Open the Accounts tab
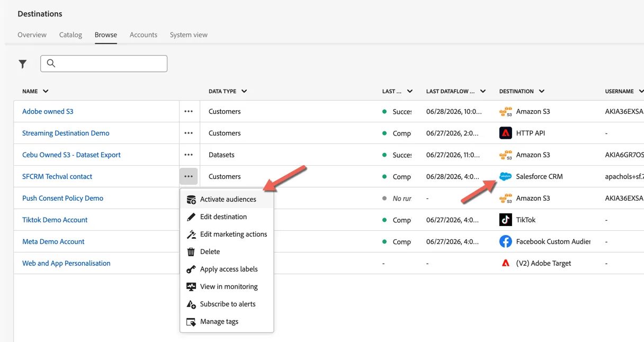This screenshot has width=644, height=342. pos(144,35)
